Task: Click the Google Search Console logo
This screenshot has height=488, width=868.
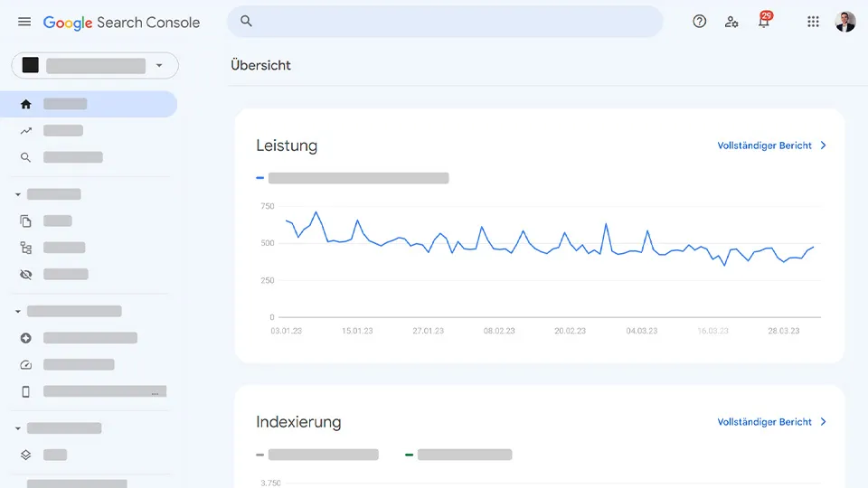Action: (x=121, y=23)
